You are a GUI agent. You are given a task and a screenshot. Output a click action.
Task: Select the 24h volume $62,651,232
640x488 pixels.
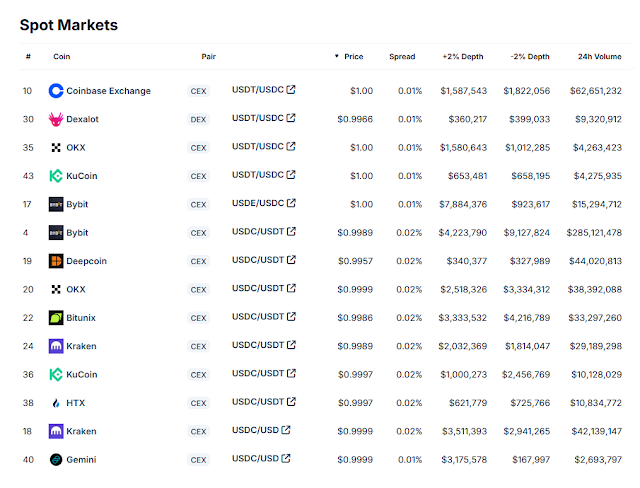596,91
